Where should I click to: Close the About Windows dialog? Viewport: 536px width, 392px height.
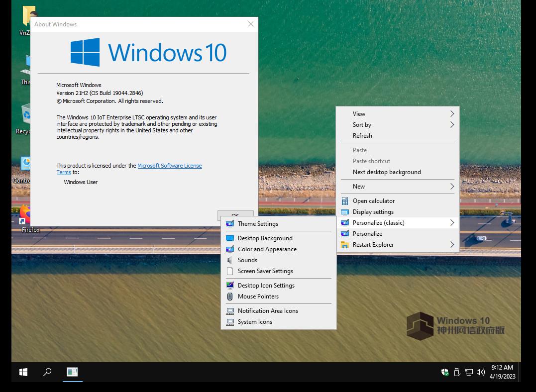[250, 24]
